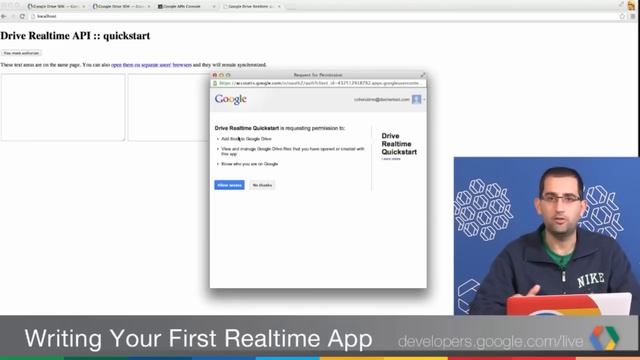The image size is (640, 360).
Task: Select the Google Drive Realtime tab
Action: pos(251,7)
